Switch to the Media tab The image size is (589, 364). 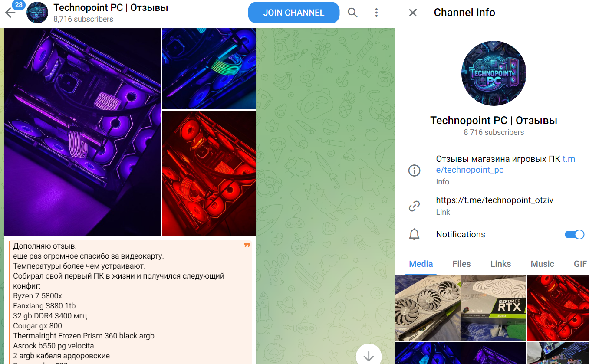(421, 264)
